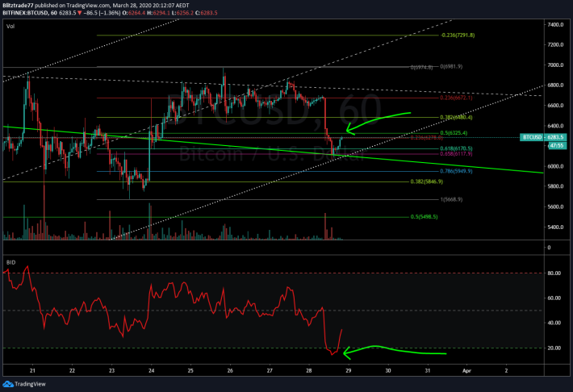Select the 0.236(6672.1) Fibonacci level label
Viewport: 573px width, 392px height.
click(x=456, y=98)
